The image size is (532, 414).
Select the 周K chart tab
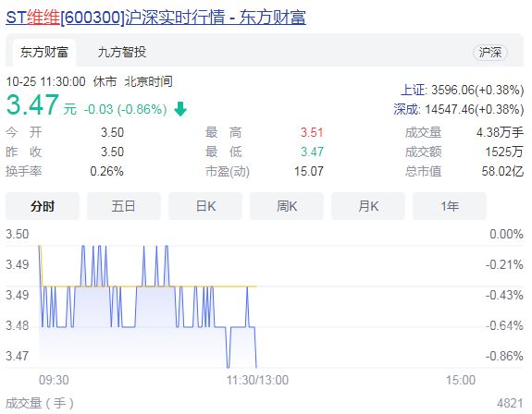point(287,206)
